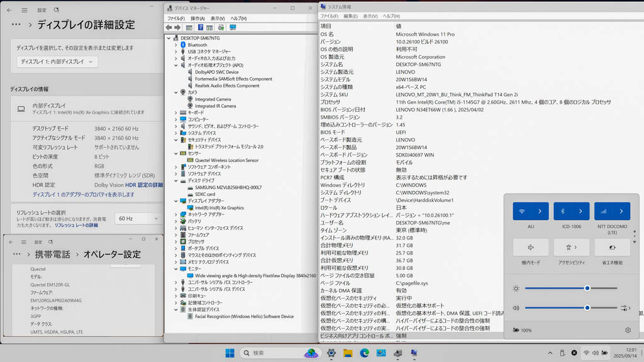Toggle Wi-Fi ALI quick setting
Screen dimensions: 644x362
click(522, 211)
